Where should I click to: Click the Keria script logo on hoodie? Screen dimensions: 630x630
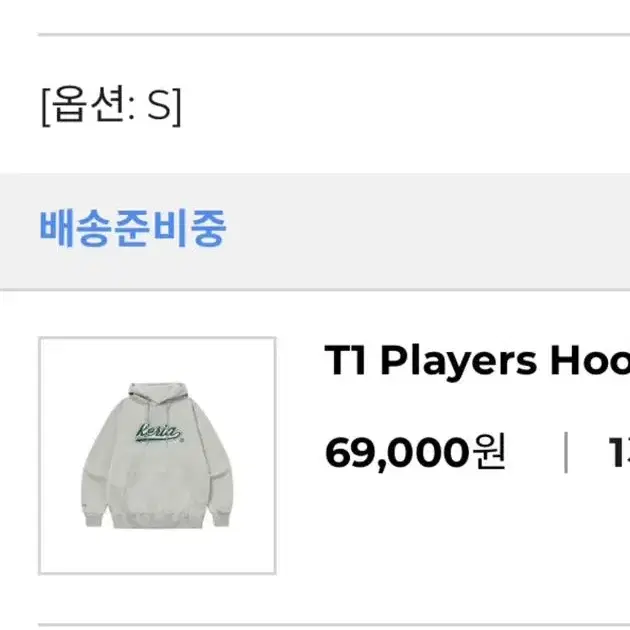[159, 433]
